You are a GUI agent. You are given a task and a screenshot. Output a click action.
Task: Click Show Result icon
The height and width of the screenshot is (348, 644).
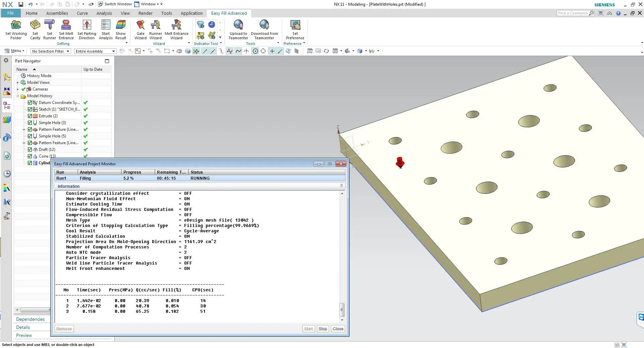[x=121, y=30]
